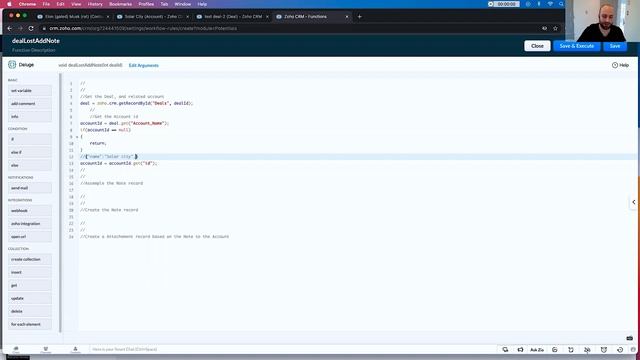
Task: Open the Chats icon in bottom bar
Action: (x=16, y=349)
